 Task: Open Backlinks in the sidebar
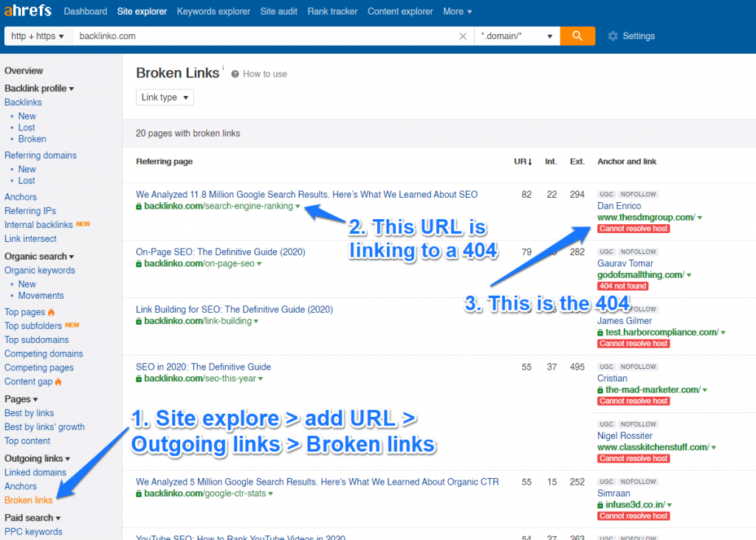pos(23,102)
